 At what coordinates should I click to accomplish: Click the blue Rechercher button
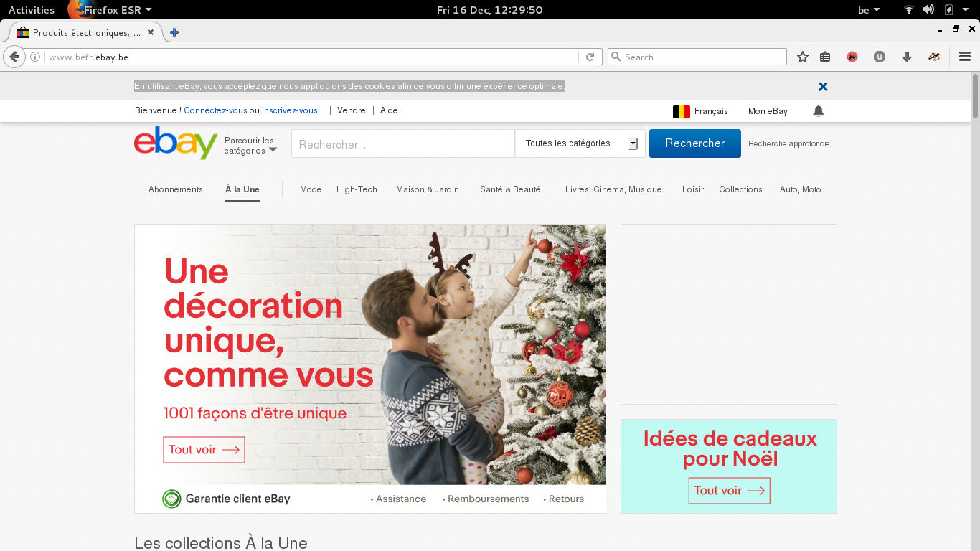pos(694,143)
